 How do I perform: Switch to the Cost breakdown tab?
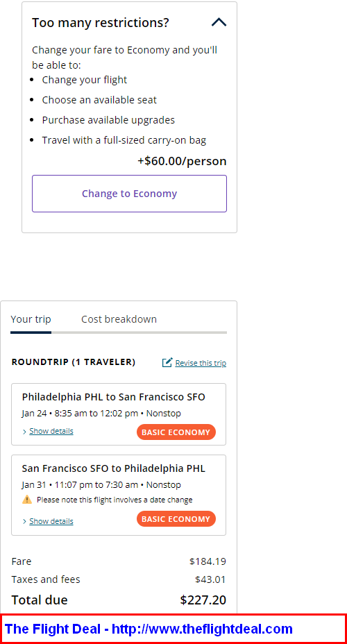[119, 319]
